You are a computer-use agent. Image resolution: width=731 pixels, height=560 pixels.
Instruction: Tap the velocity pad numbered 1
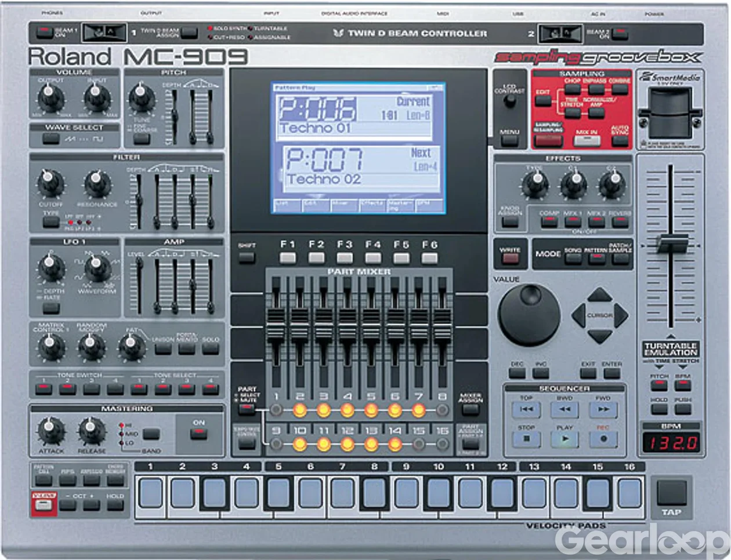[151, 493]
